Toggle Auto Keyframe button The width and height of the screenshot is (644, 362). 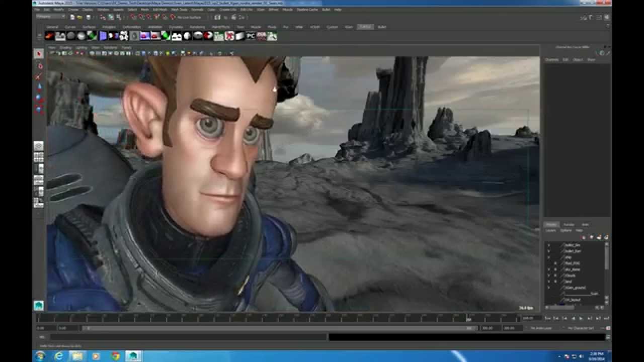608,328
